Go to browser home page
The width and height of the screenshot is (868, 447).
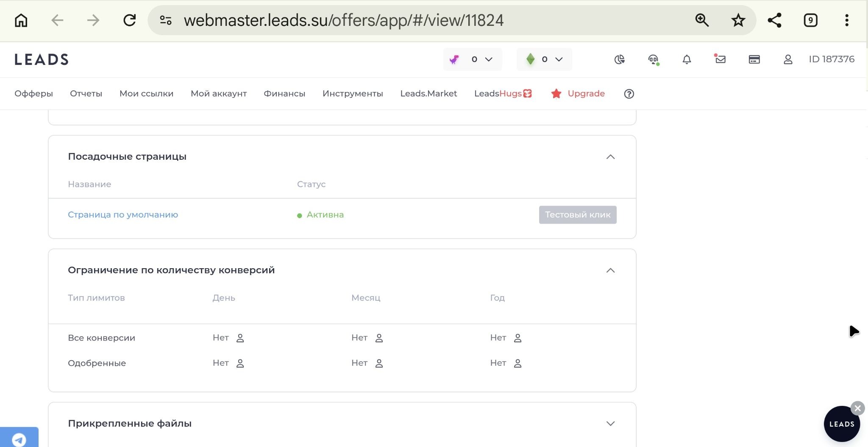(21, 20)
